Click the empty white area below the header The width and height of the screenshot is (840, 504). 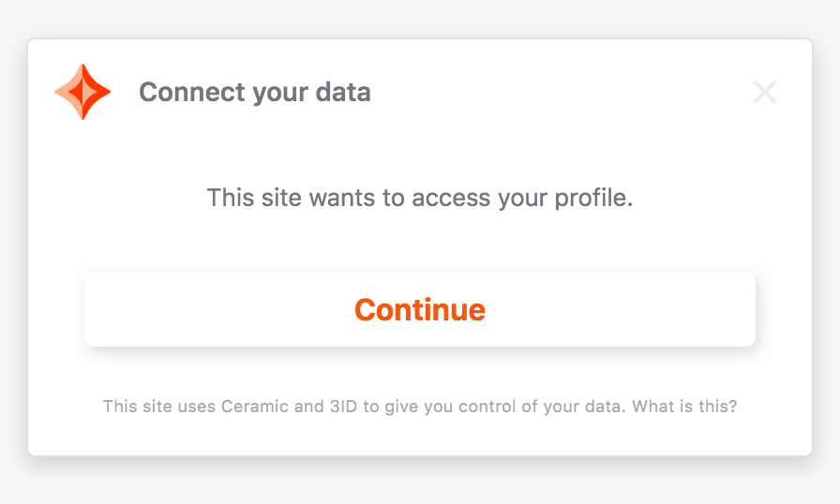click(x=419, y=150)
